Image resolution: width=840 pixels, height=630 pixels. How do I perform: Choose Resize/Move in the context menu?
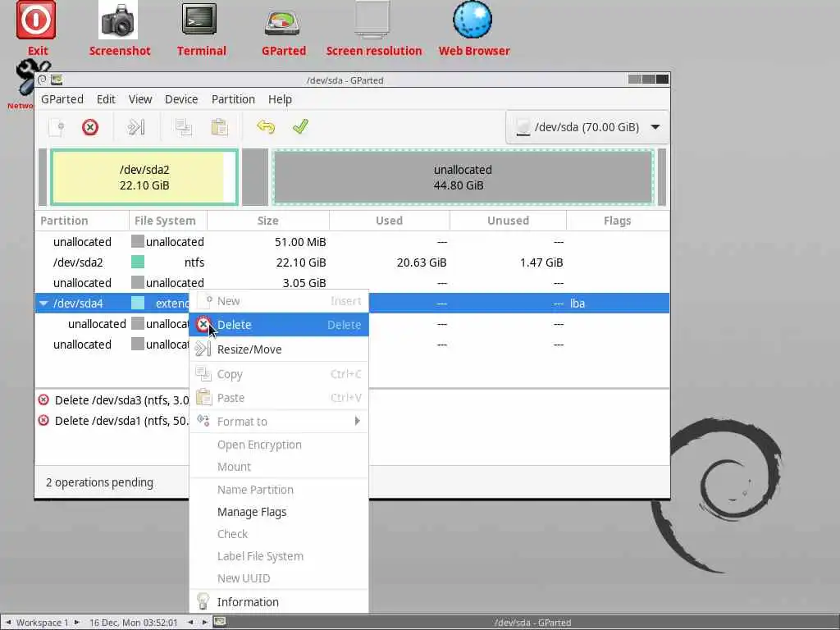[279, 349]
